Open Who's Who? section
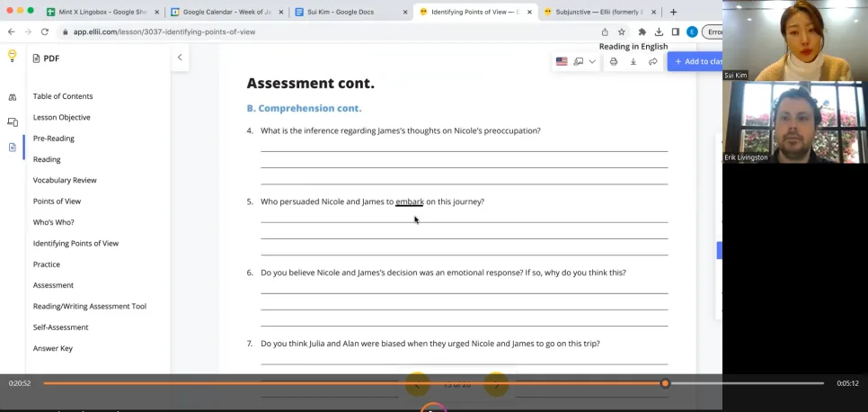The height and width of the screenshot is (412, 868). [x=53, y=222]
